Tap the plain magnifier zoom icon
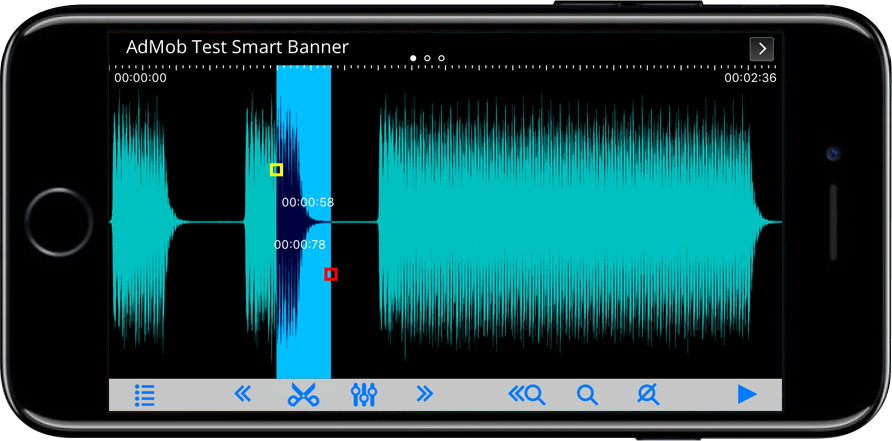Viewport: 892px width, 441px height. tap(587, 394)
